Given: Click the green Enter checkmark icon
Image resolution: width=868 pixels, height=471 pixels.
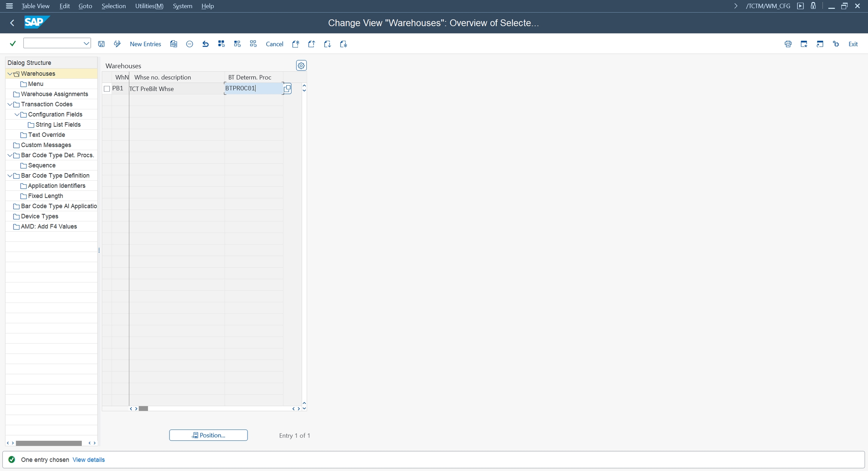Looking at the screenshot, I should coord(13,44).
